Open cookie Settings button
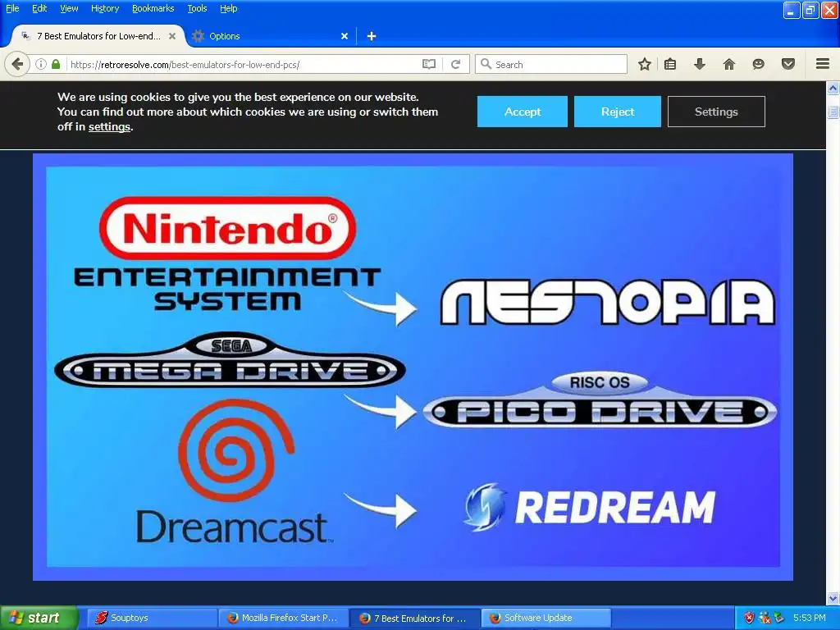This screenshot has height=630, width=840. (716, 112)
